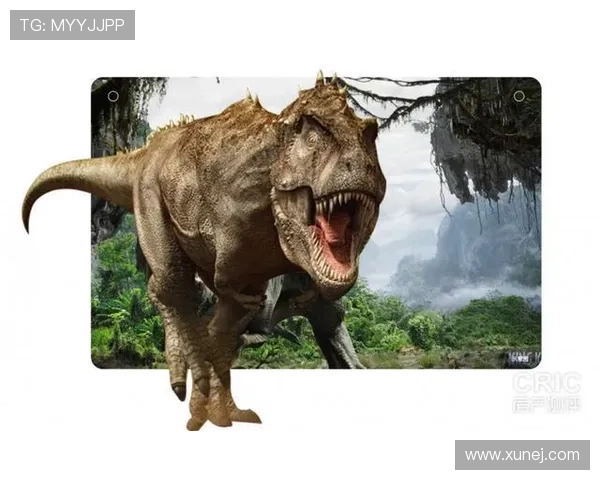Open the www.xunej.com link
600x480 pixels.
(x=520, y=455)
